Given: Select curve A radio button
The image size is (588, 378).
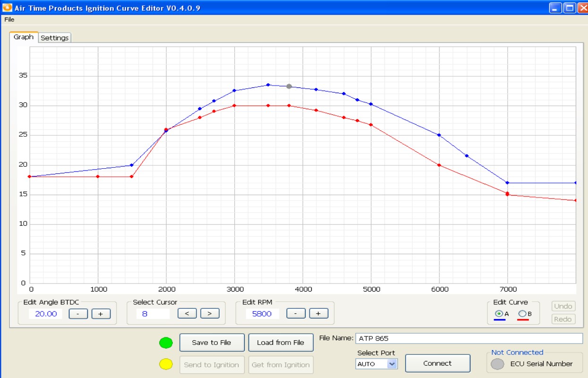Looking at the screenshot, I should [499, 313].
